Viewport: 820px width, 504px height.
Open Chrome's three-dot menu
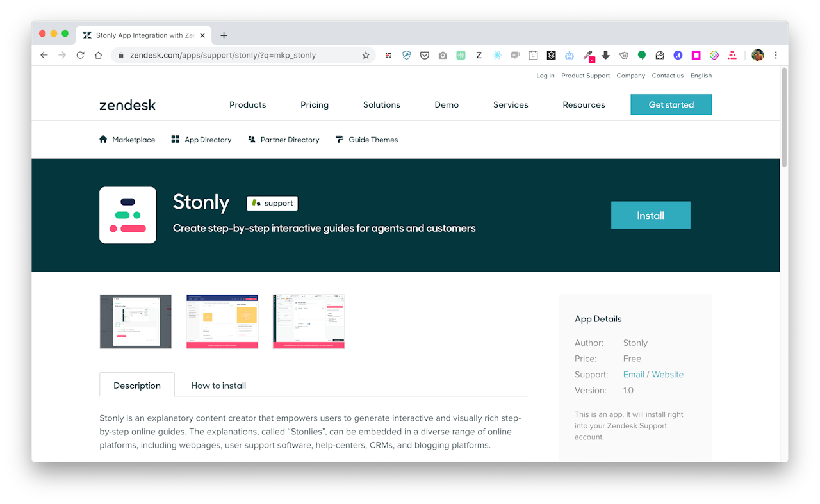pos(776,55)
